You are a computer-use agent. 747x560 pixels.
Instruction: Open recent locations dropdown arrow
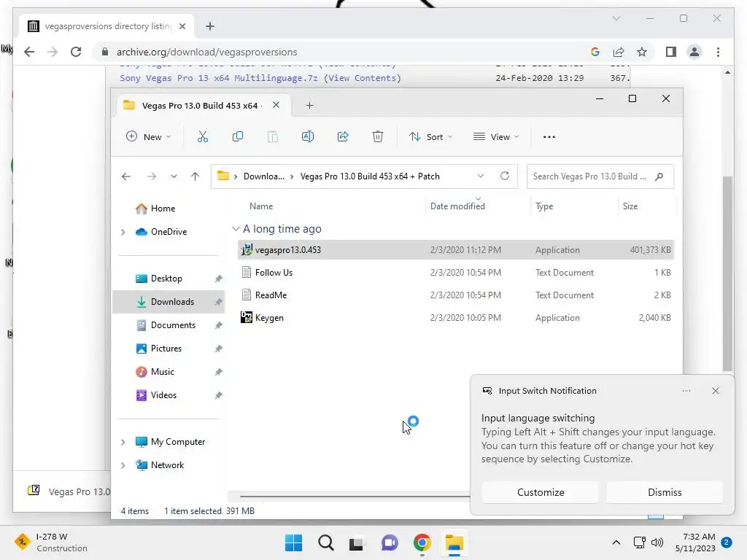click(x=174, y=176)
